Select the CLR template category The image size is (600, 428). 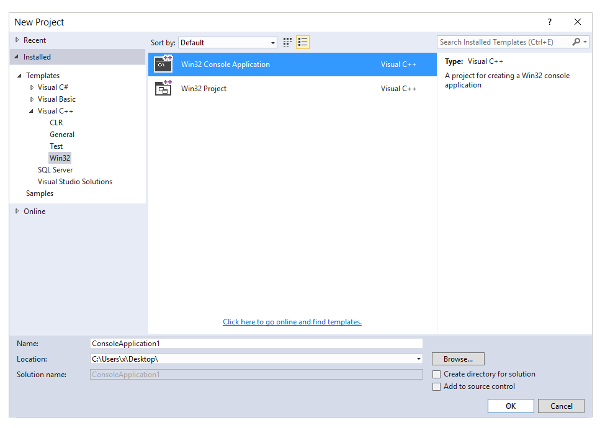pyautogui.click(x=56, y=122)
